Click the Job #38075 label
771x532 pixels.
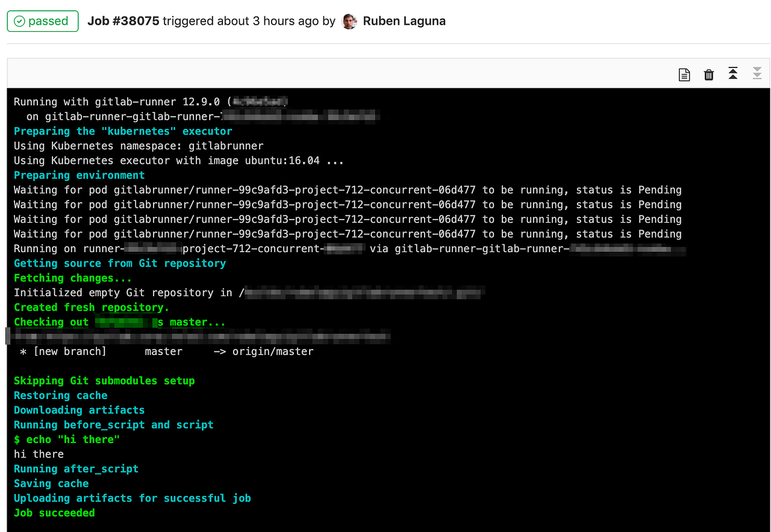[123, 20]
